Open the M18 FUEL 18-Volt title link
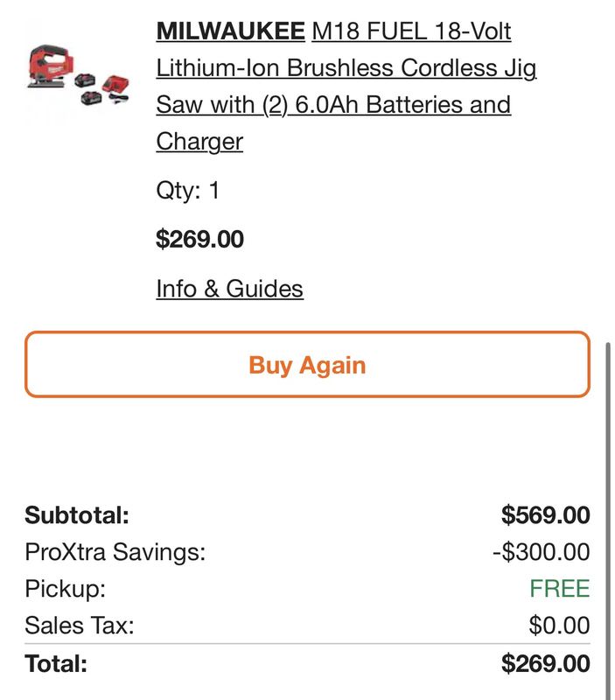This screenshot has width=615, height=700. (x=411, y=31)
